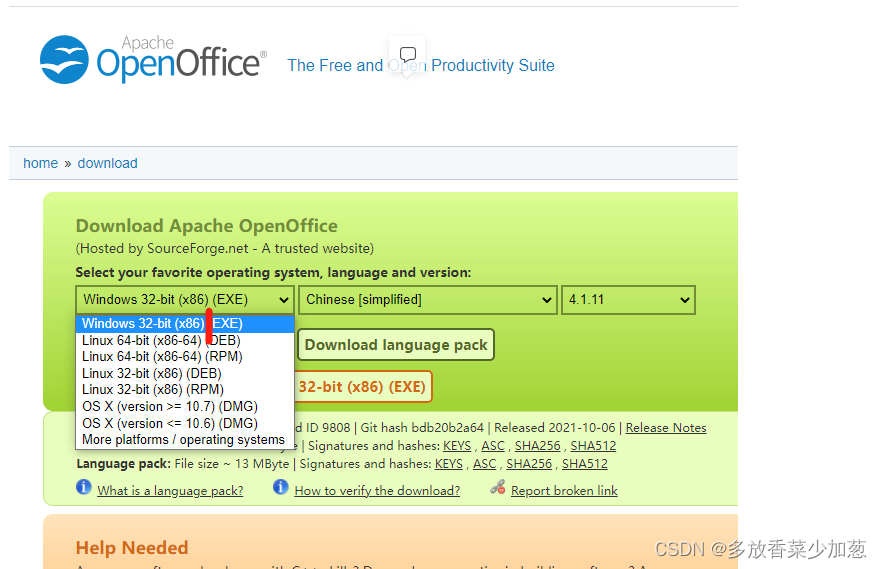882x569 pixels.
Task: Click the Hosted by SourceForge.net text
Action: pos(225,249)
